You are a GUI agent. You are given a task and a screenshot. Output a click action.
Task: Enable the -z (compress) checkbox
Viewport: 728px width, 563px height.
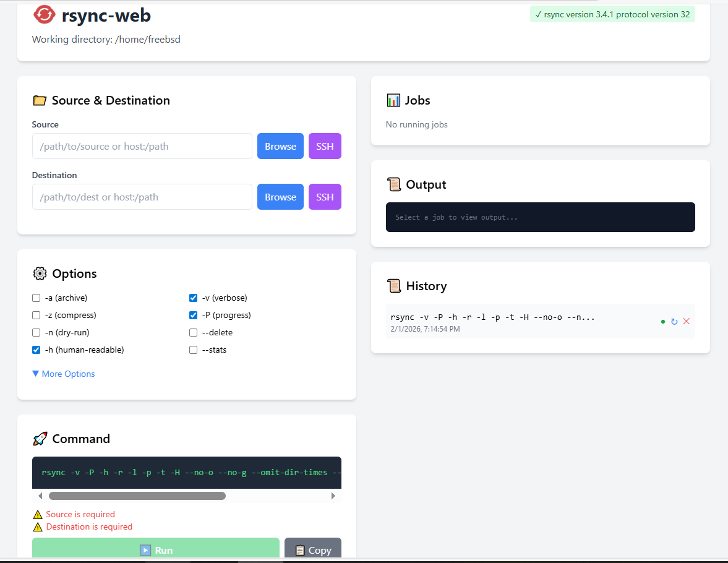point(36,316)
